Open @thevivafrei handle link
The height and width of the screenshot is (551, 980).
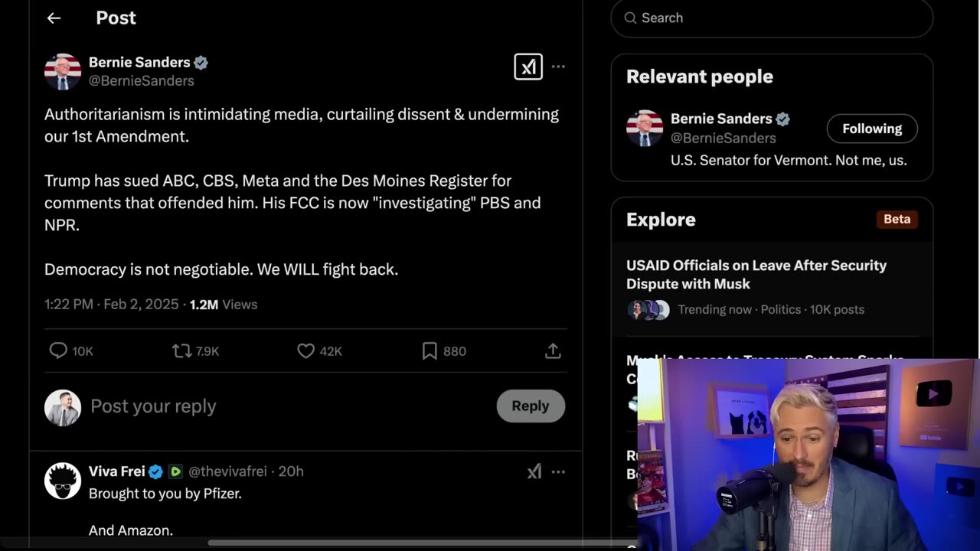[227, 471]
